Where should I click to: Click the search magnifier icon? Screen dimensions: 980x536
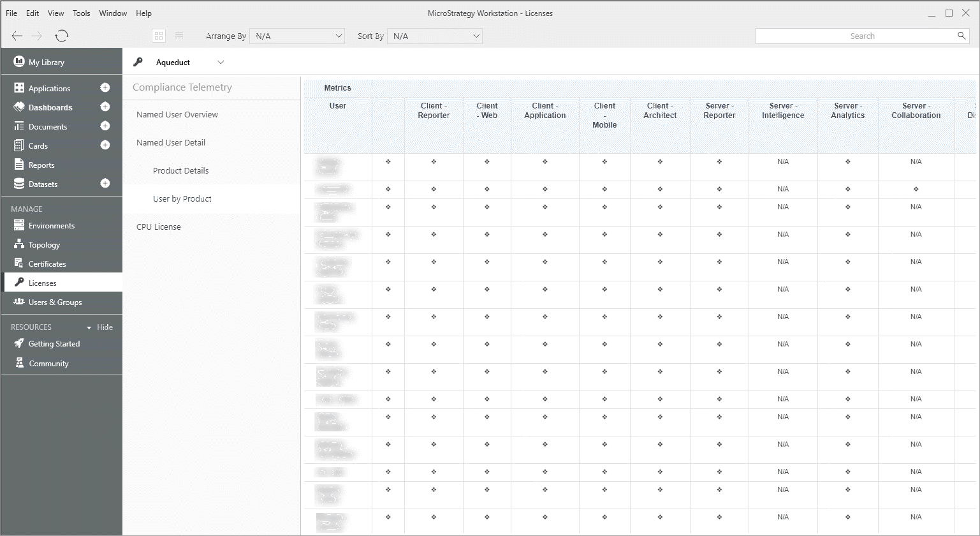pyautogui.click(x=962, y=36)
